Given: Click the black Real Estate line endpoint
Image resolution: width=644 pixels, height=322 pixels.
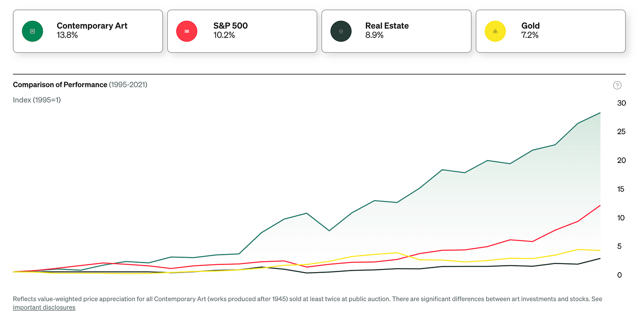Looking at the screenshot, I should pyautogui.click(x=600, y=258).
